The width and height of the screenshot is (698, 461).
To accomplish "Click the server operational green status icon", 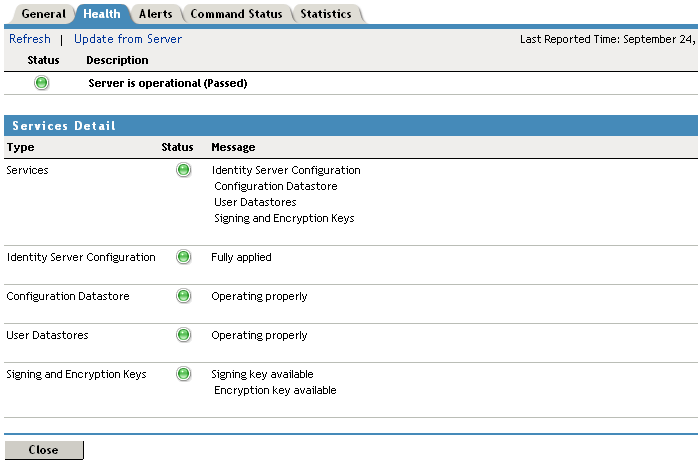I will point(42,83).
